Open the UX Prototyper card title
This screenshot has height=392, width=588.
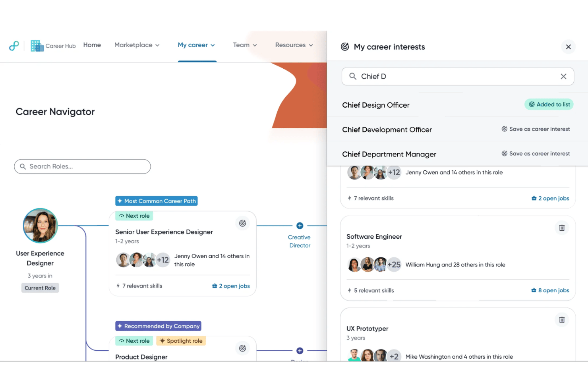(x=367, y=329)
